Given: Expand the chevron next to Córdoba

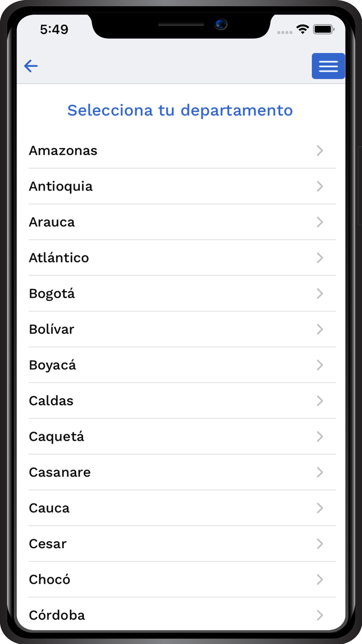Looking at the screenshot, I should tap(320, 615).
